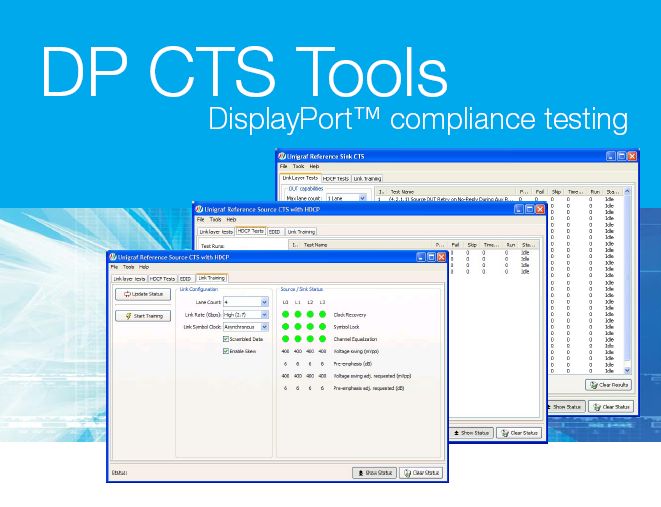661x507 pixels.
Task: Click the Update Status button icon
Action: coord(127,294)
